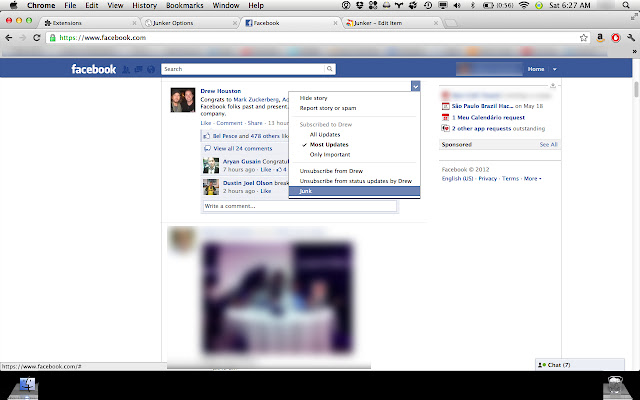Click the Privacy footer link

coord(488,179)
